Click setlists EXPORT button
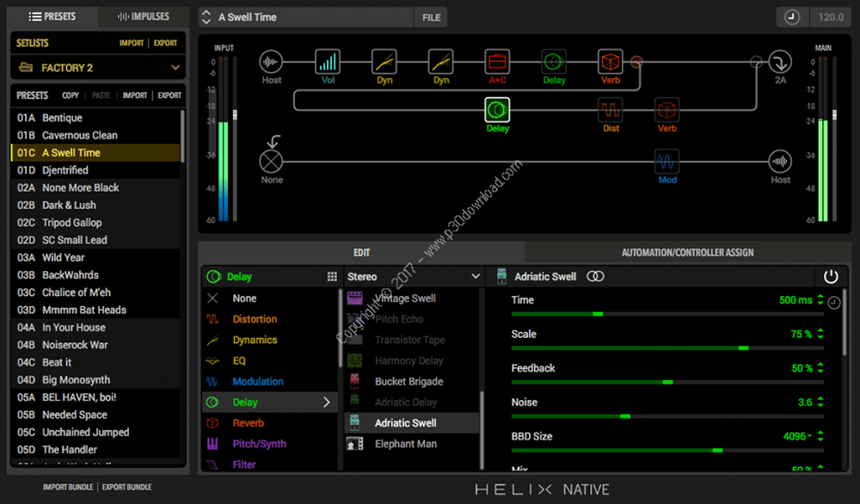860x504 pixels. [165, 43]
